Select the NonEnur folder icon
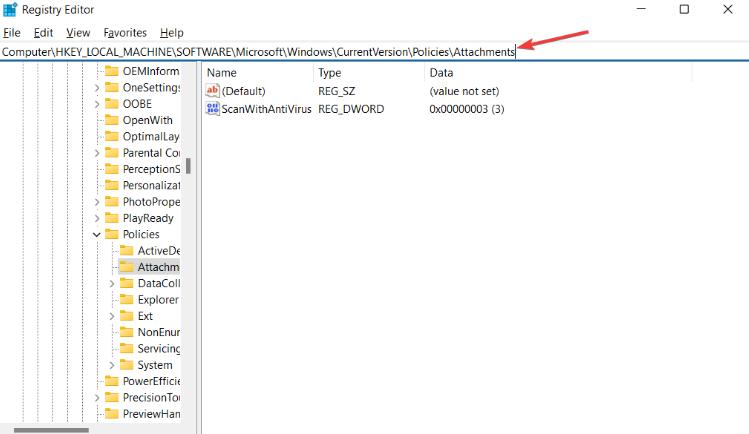Viewport: 749px width, 434px height. click(127, 332)
